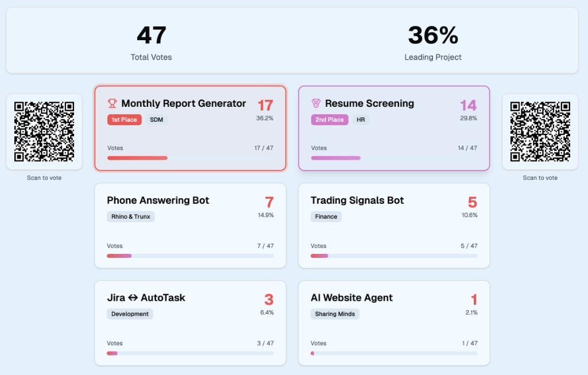This screenshot has width=588, height=375.
Task: Click the AI Website Agent progress bar
Action: [394, 353]
